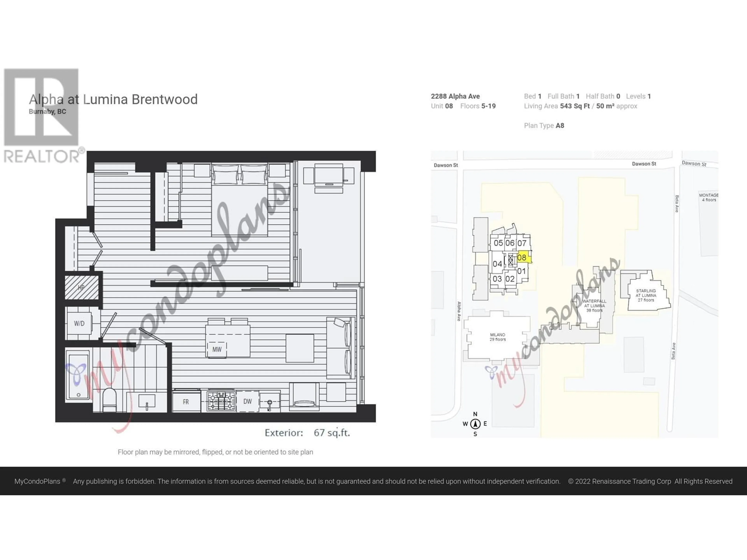
Task: Click the 'Alpha at Lumina Brentwood' title
Action: pyautogui.click(x=113, y=99)
